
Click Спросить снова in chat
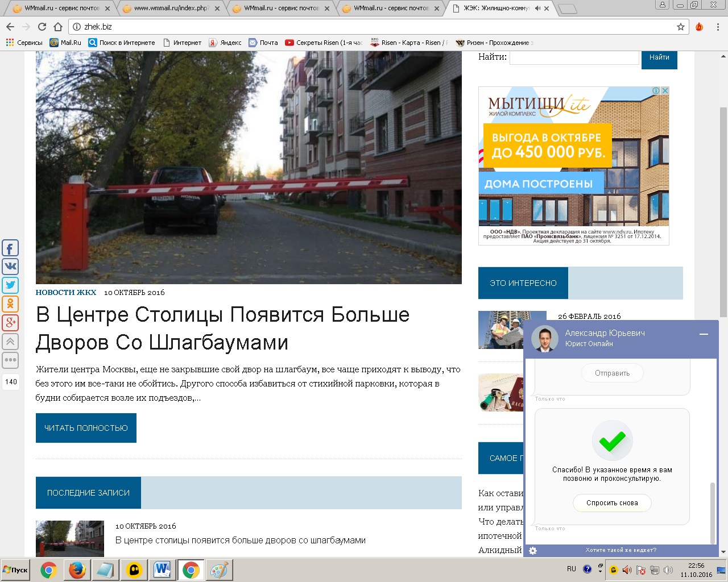[x=612, y=503]
